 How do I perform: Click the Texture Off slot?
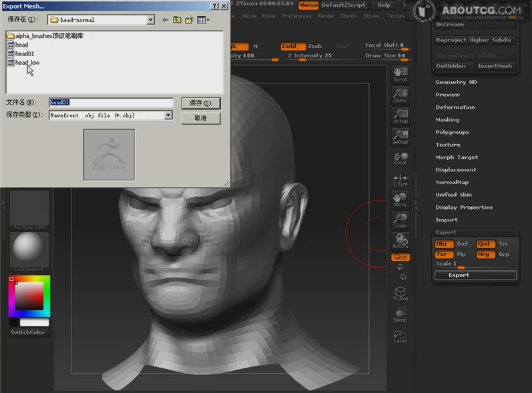(x=29, y=210)
